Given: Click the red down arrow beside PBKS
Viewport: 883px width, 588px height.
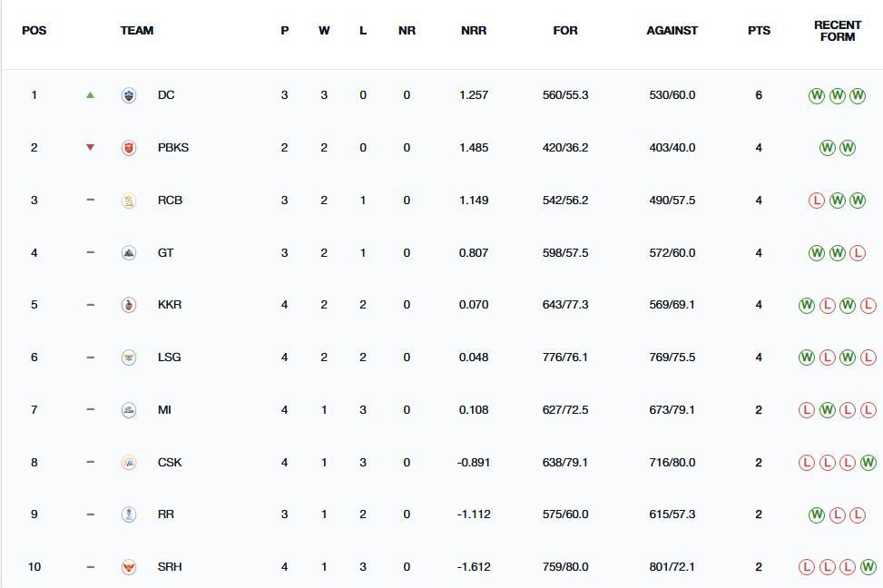Looking at the screenshot, I should (90, 147).
